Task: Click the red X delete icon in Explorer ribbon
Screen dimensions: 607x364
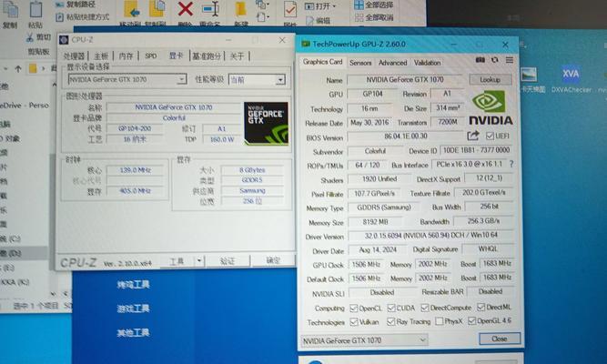Action: [185, 8]
